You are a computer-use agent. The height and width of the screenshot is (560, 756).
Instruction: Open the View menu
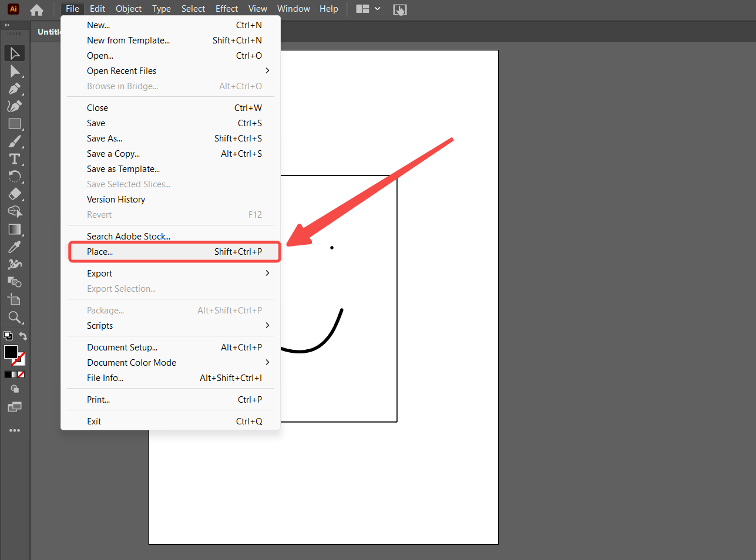pos(258,9)
